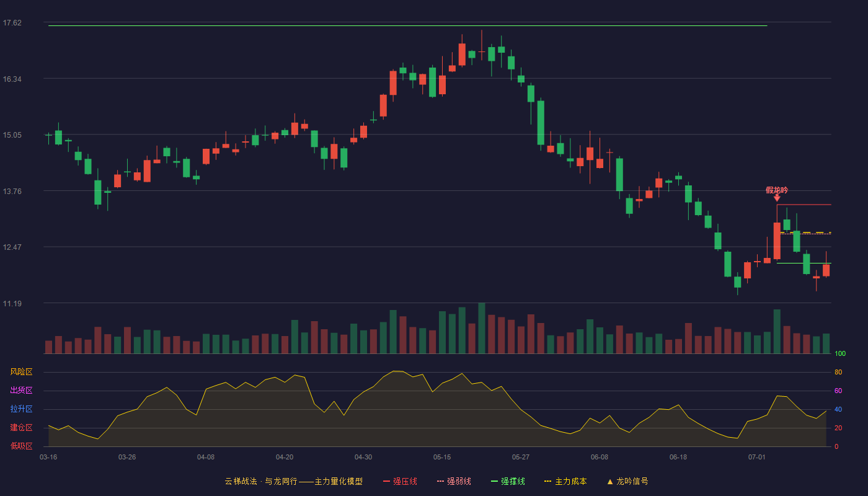
Task: Click the 11.19 price axis label
Action: coord(12,304)
